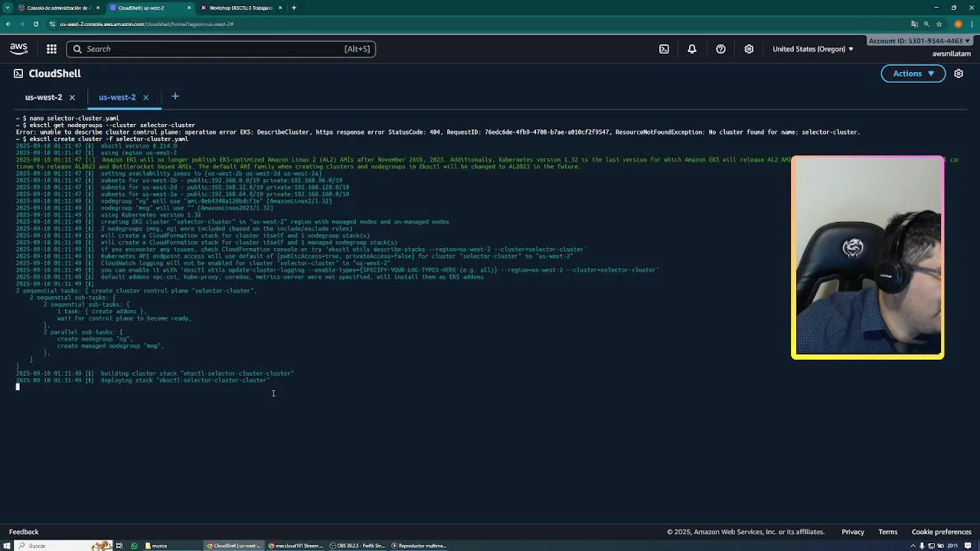Close the active us-west-2 terminal tab

[145, 97]
